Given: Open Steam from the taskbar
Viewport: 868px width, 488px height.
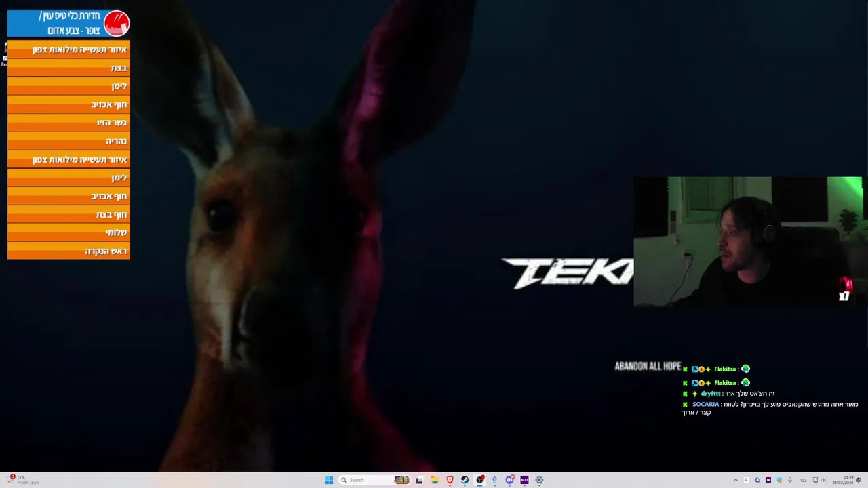Looking at the screenshot, I should tap(465, 480).
